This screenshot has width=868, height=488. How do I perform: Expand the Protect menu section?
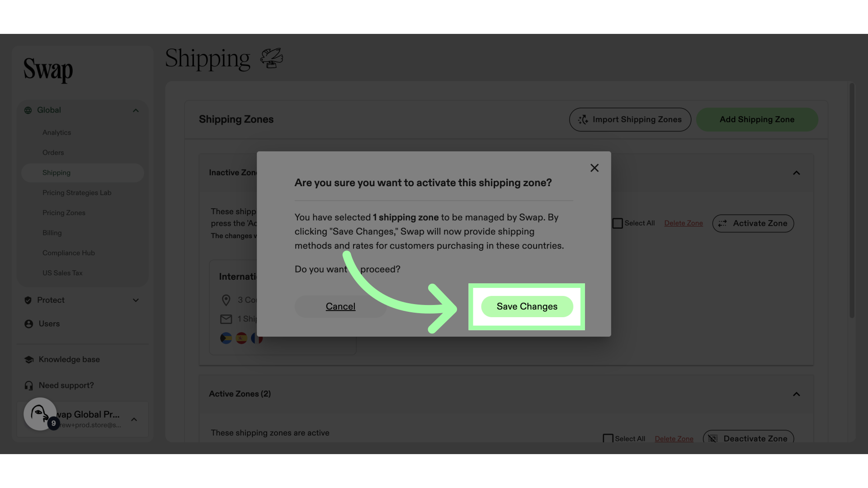tap(136, 300)
